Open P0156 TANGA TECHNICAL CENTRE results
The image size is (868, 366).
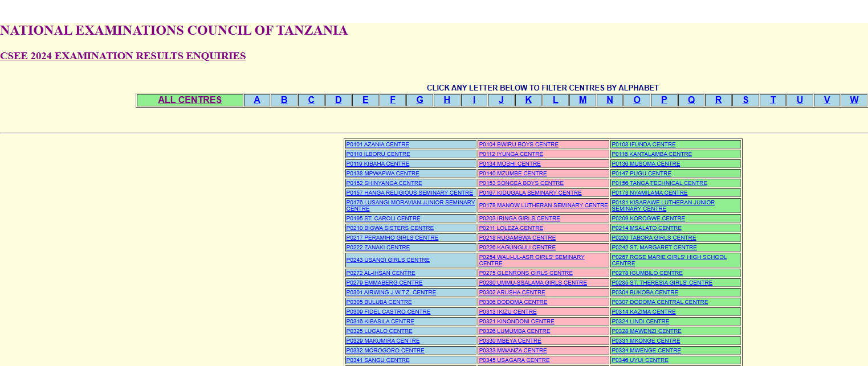point(658,183)
